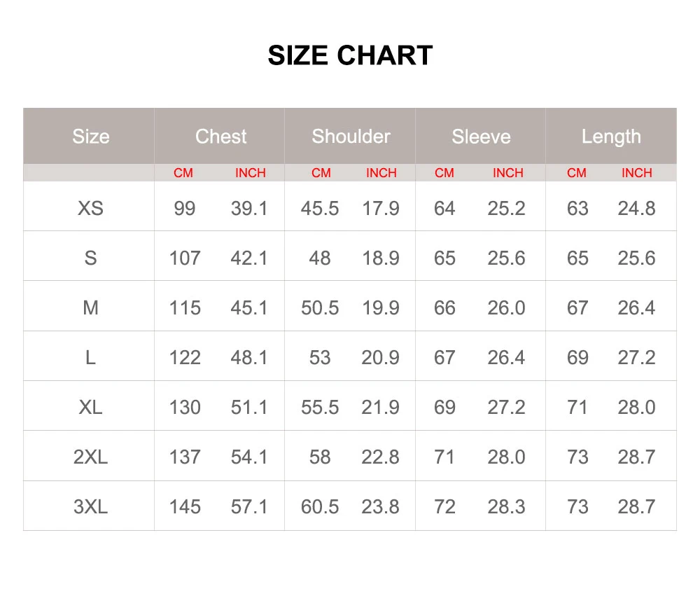Click the Length column header
700x603 pixels.
click(x=611, y=137)
